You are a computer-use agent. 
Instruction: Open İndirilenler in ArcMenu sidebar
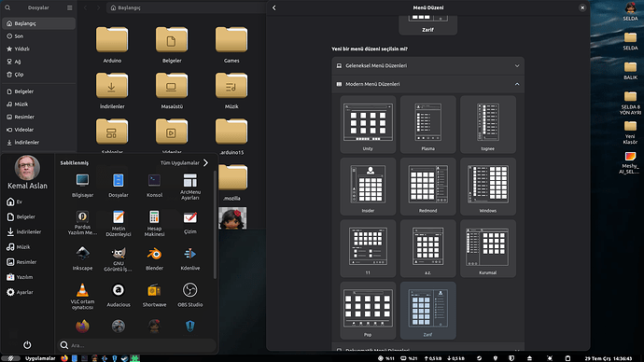[x=24, y=232]
